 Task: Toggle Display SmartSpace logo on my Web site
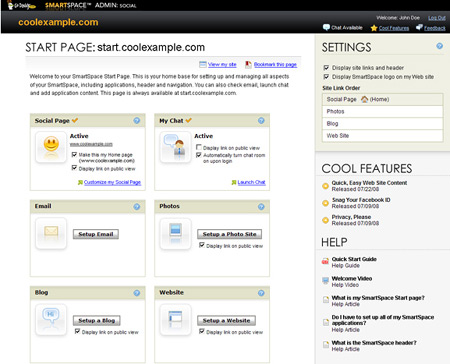click(326, 77)
